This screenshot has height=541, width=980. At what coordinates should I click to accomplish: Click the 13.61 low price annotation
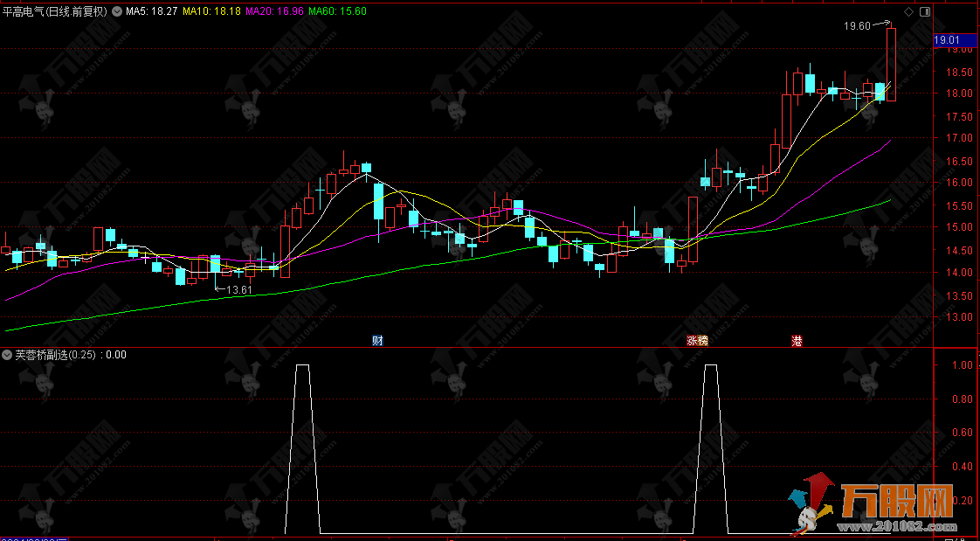[x=239, y=289]
